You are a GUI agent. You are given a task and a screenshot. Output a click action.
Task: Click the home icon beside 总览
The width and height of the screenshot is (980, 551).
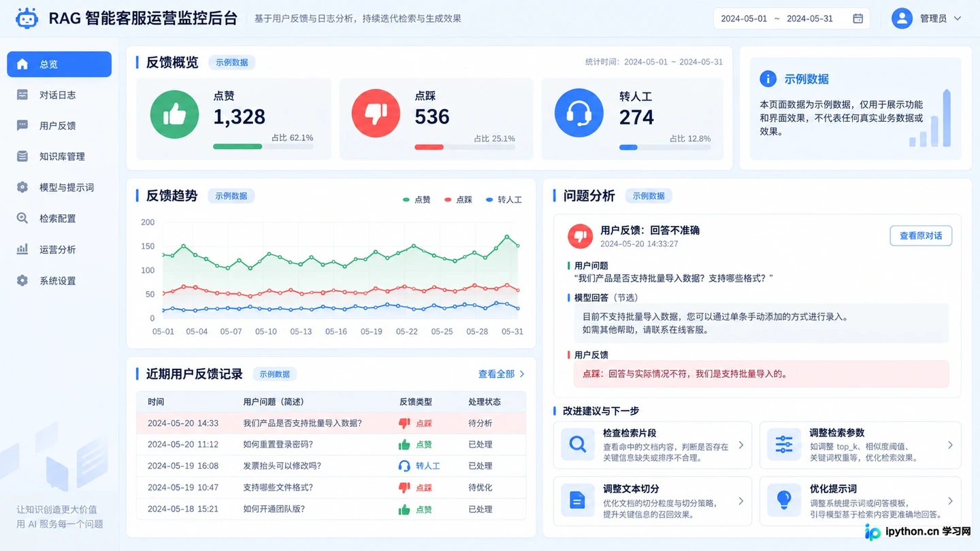coord(22,64)
